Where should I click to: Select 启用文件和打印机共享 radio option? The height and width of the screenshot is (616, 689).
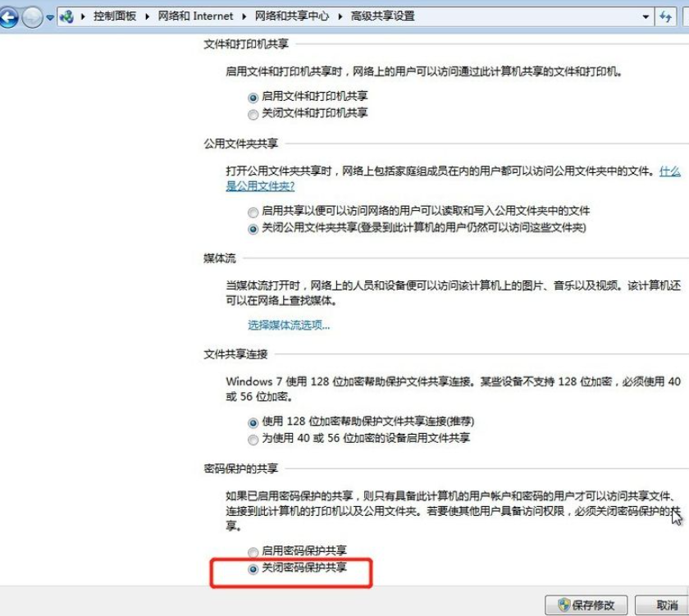253,98
